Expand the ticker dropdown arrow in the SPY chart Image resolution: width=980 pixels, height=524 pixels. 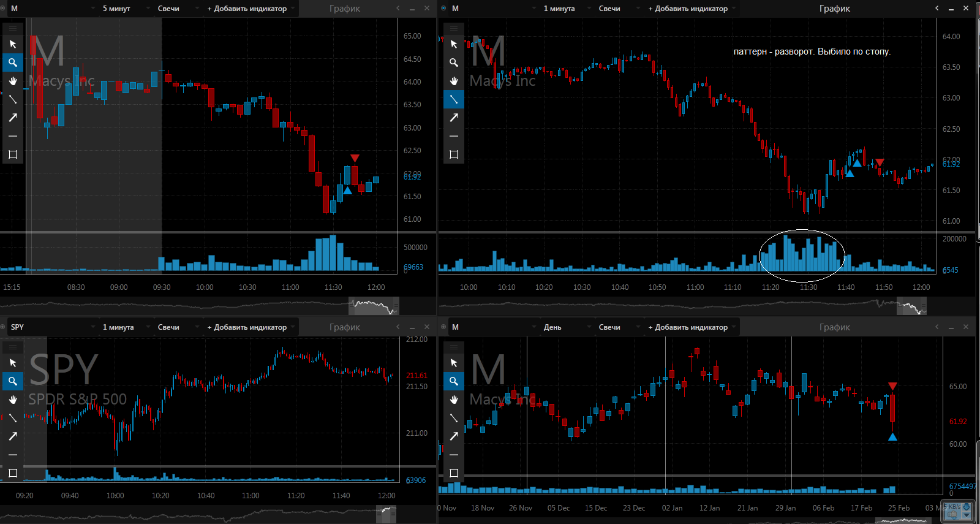(x=93, y=327)
